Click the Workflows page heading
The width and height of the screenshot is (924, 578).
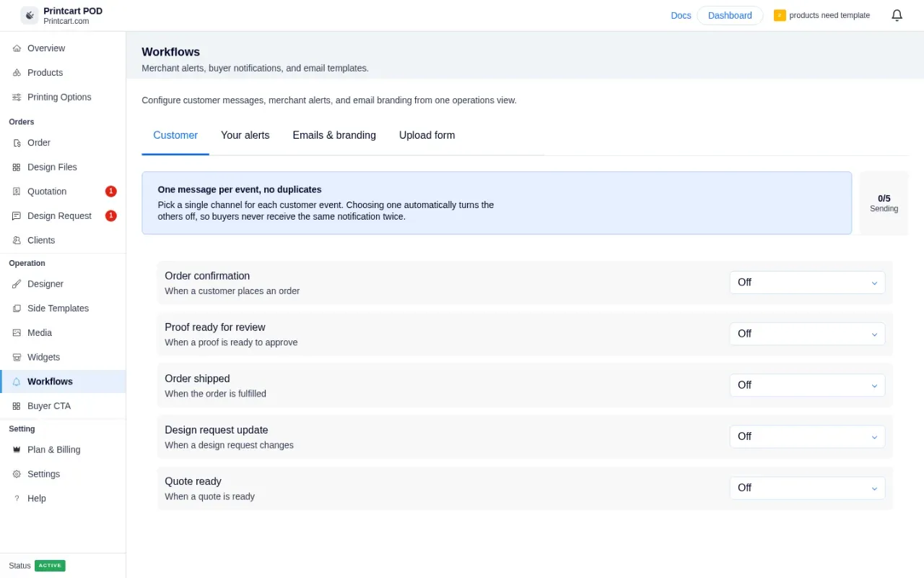tap(171, 52)
